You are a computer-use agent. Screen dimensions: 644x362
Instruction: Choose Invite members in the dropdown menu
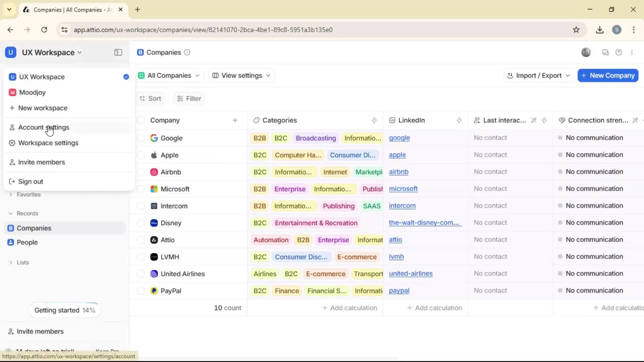click(69, 162)
